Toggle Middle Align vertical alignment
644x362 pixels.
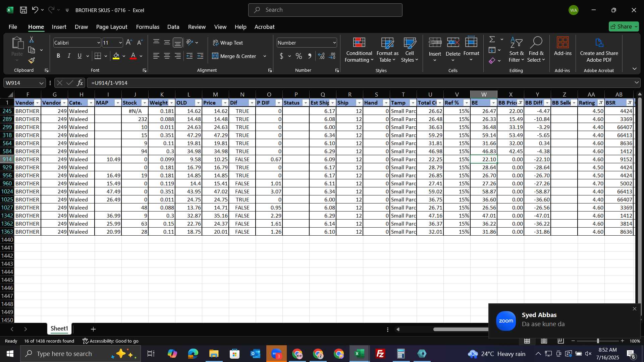pyautogui.click(x=167, y=43)
